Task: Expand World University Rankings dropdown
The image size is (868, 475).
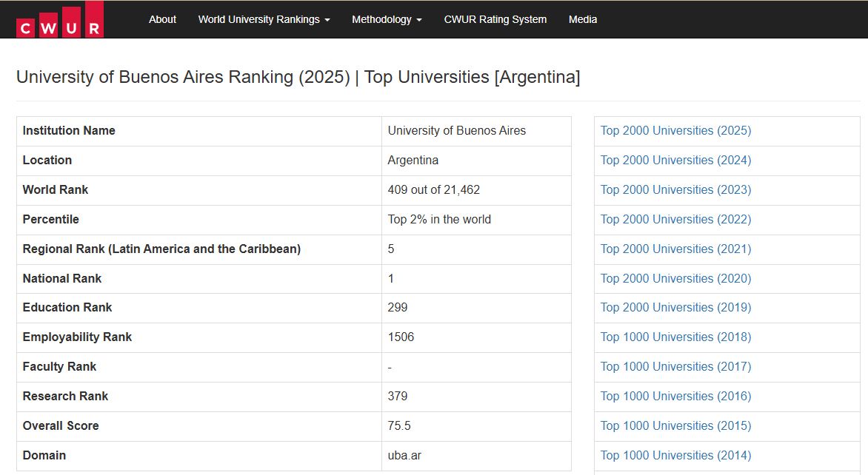Action: pos(264,19)
